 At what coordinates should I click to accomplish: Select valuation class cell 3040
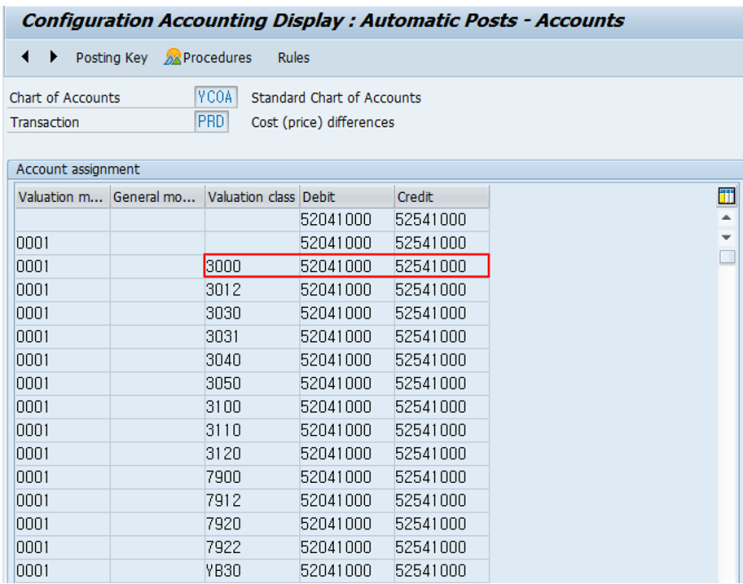click(x=252, y=360)
